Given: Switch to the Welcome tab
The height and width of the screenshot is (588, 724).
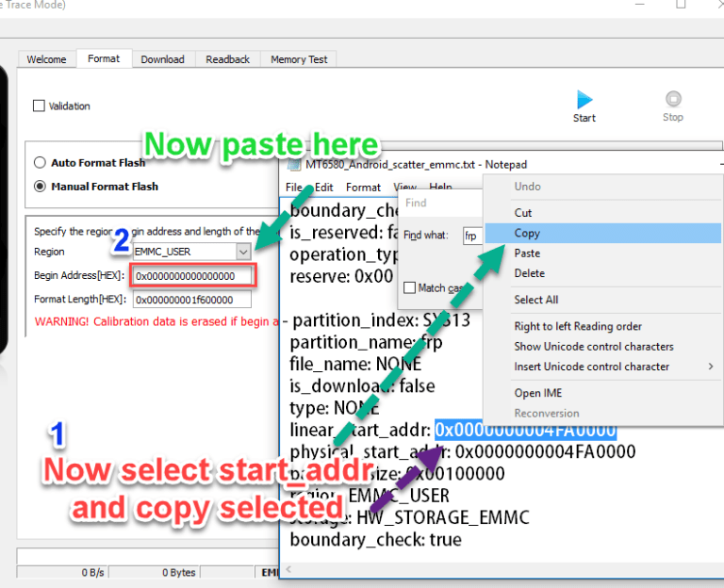Looking at the screenshot, I should (46, 59).
